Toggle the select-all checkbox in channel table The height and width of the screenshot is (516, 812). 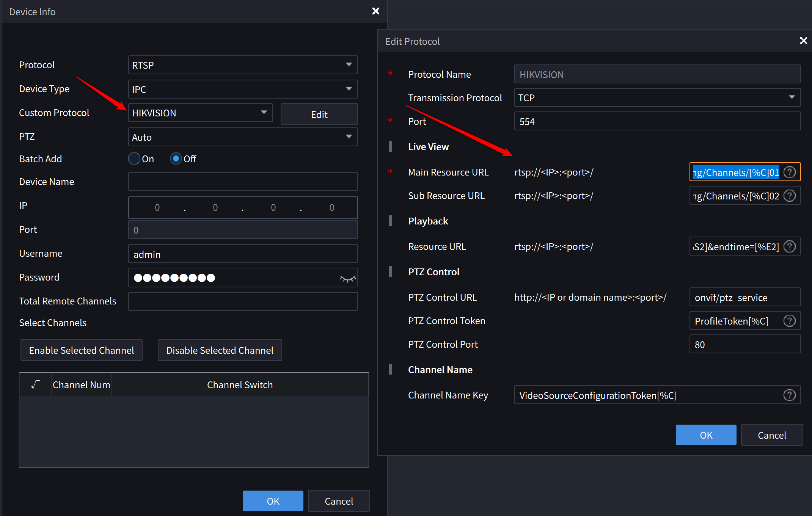35,384
